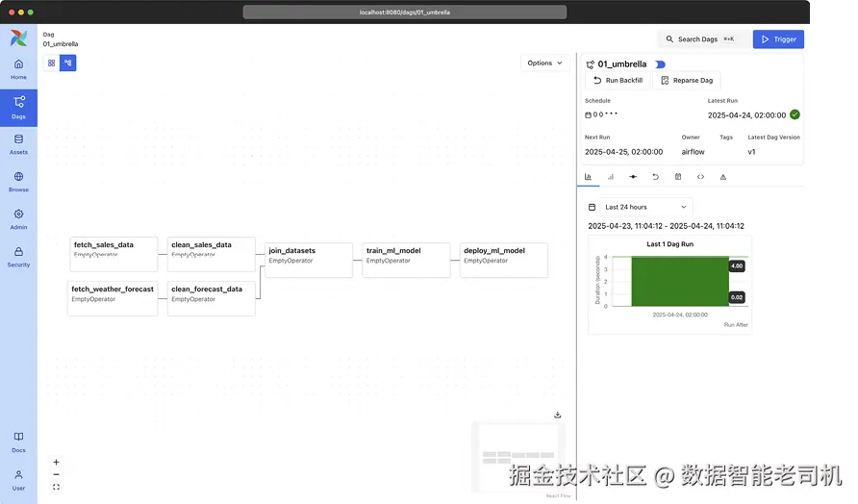
Task: Open the Events tab with calendar icon
Action: coord(678,177)
